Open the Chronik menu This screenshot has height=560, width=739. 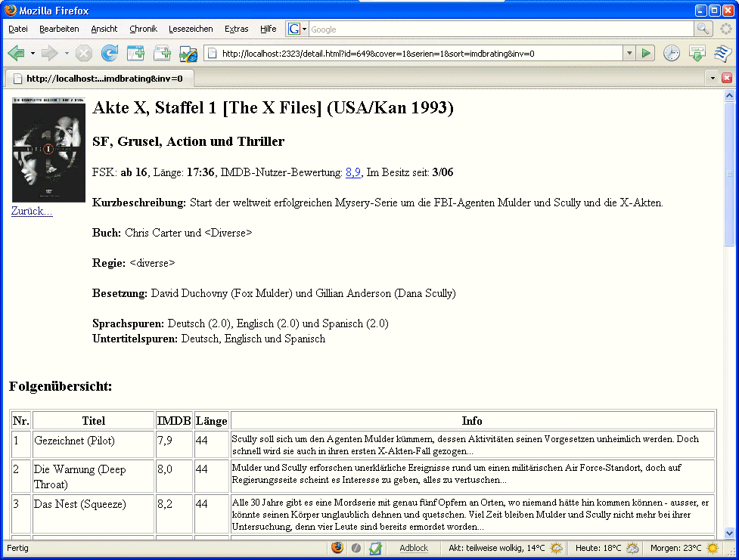click(x=143, y=29)
